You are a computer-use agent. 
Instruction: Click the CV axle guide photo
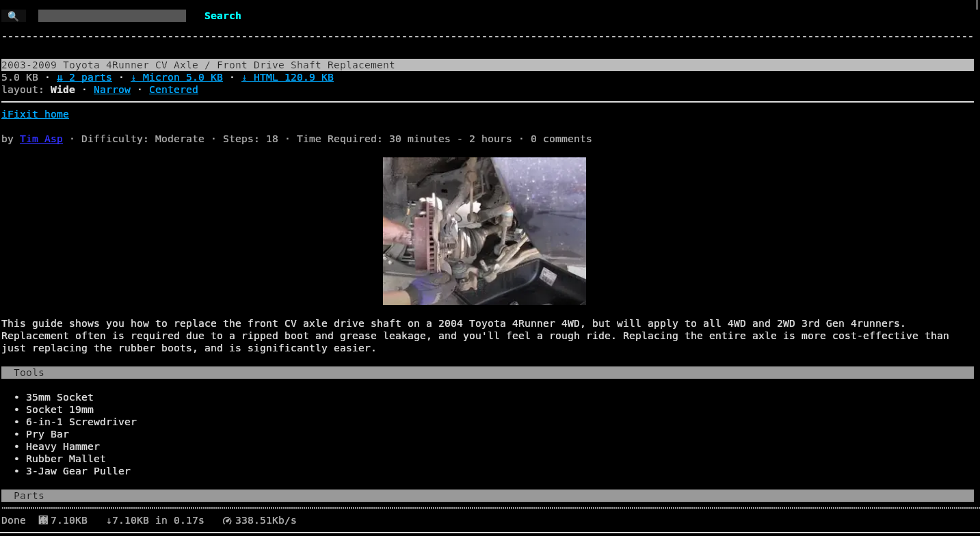click(x=484, y=231)
